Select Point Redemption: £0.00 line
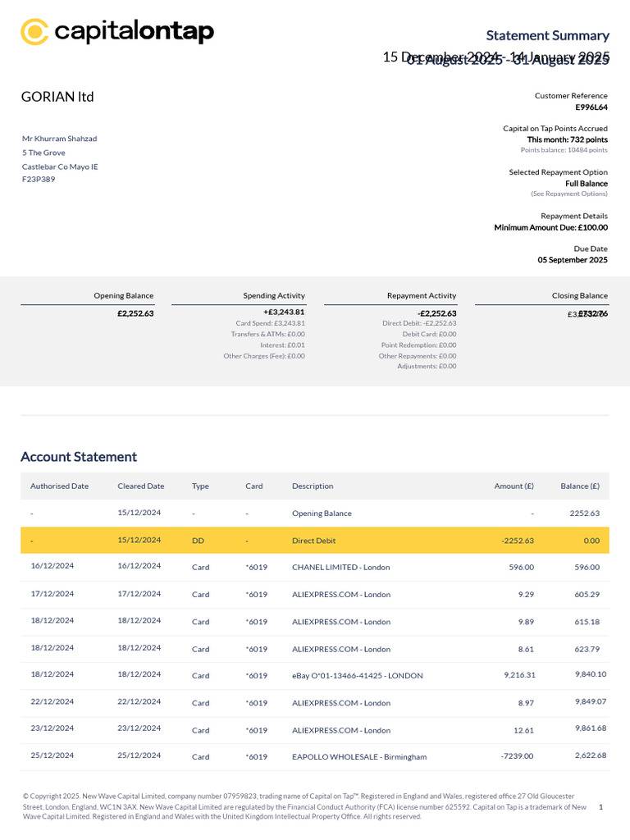Screen dimensions: 630x840 click(419, 345)
